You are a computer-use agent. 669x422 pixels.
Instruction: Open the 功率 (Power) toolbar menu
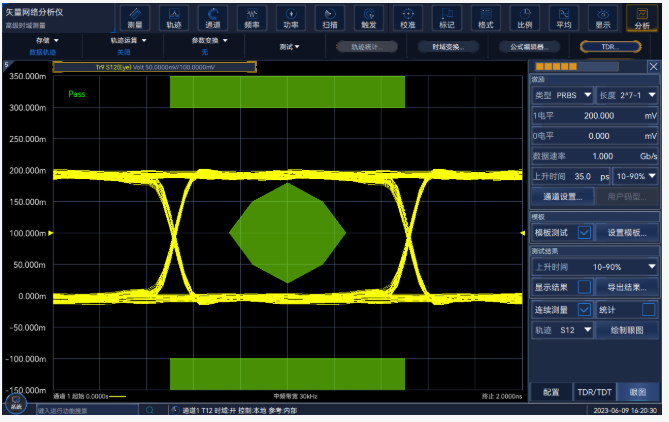click(291, 18)
